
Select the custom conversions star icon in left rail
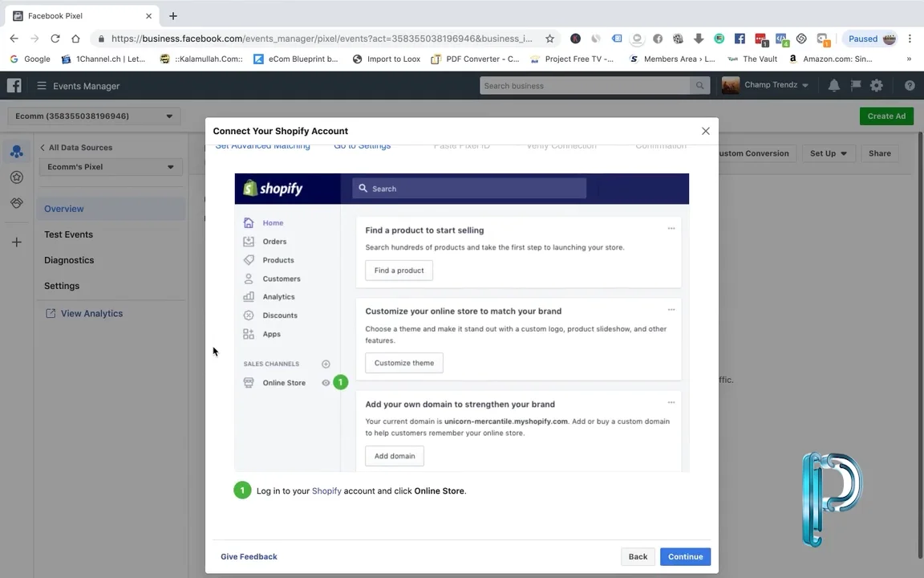17,177
